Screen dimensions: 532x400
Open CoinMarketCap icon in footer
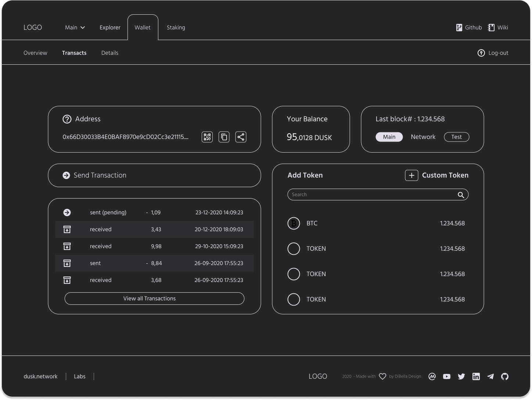[432, 376]
